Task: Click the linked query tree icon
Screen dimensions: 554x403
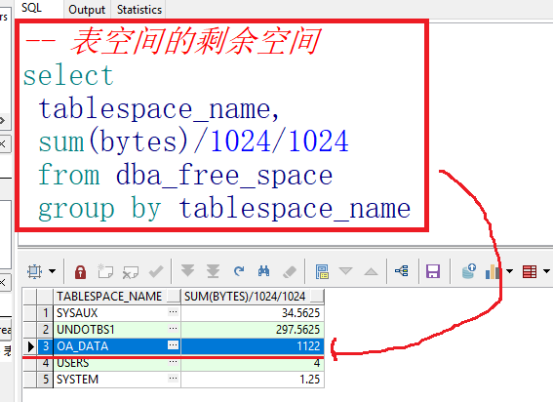Action: pos(402,271)
